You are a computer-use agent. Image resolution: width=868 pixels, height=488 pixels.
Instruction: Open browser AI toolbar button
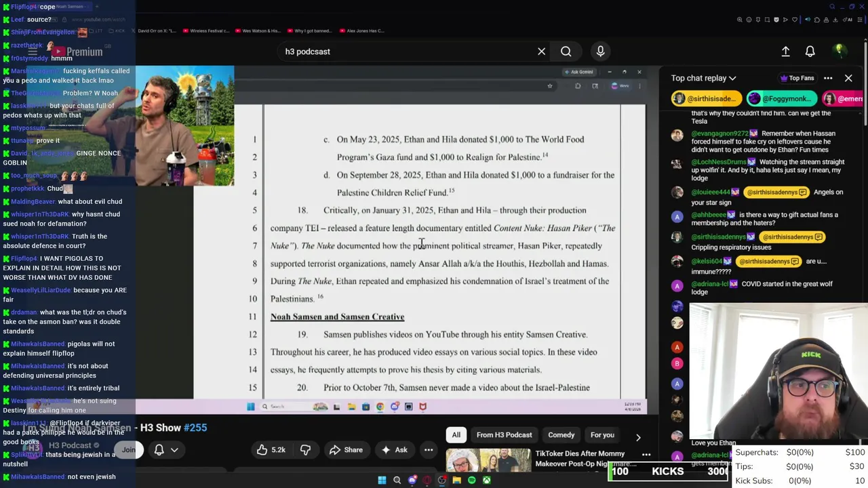click(x=848, y=20)
